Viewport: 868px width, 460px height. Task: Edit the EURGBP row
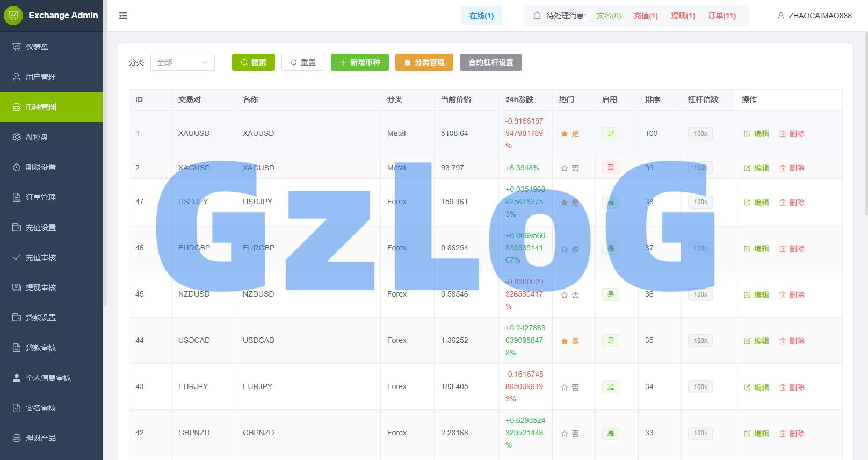point(756,249)
